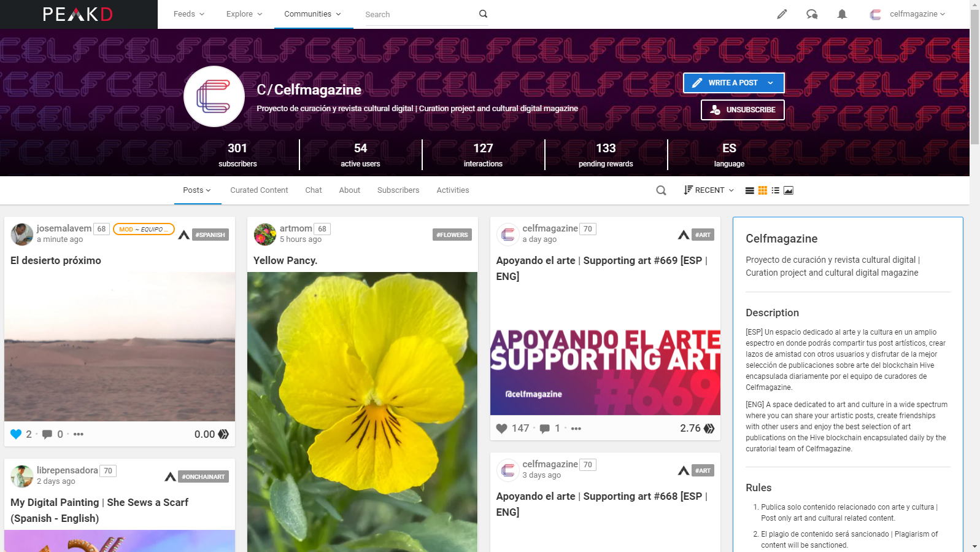980x552 pixels.
Task: Open the desert landscape image
Action: click(x=120, y=347)
